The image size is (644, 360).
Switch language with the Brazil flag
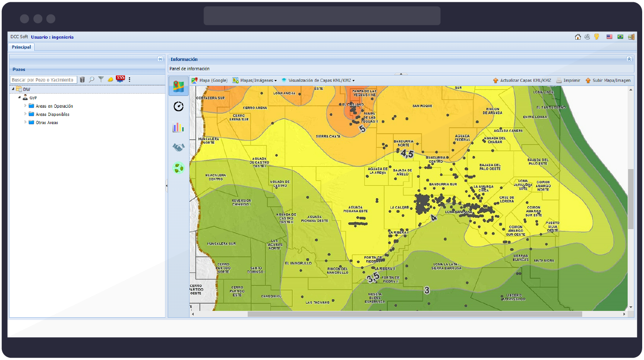pyautogui.click(x=620, y=37)
